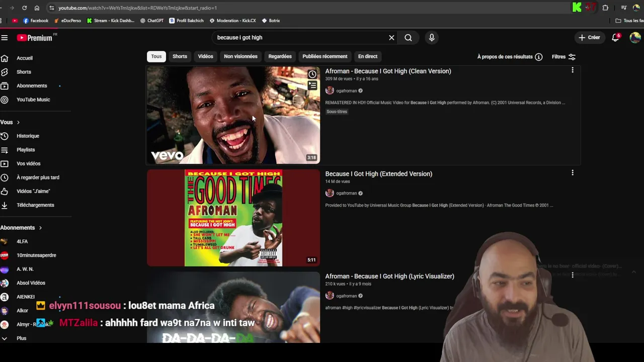Open the A. W. N. subscription
Viewport: 644px width, 362px height.
pos(25,269)
